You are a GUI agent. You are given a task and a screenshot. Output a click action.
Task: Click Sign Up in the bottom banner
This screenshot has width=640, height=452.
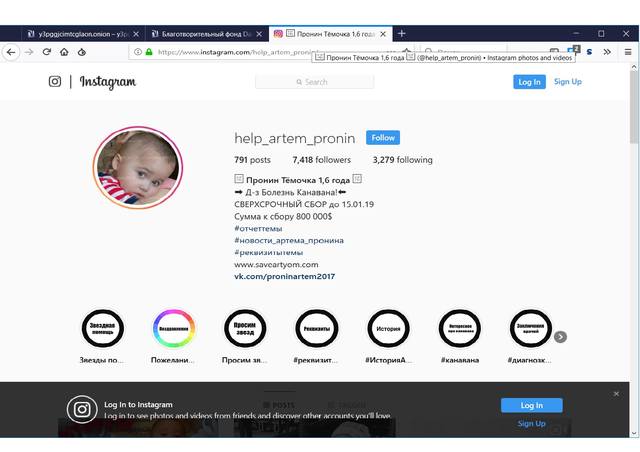pos(531,424)
